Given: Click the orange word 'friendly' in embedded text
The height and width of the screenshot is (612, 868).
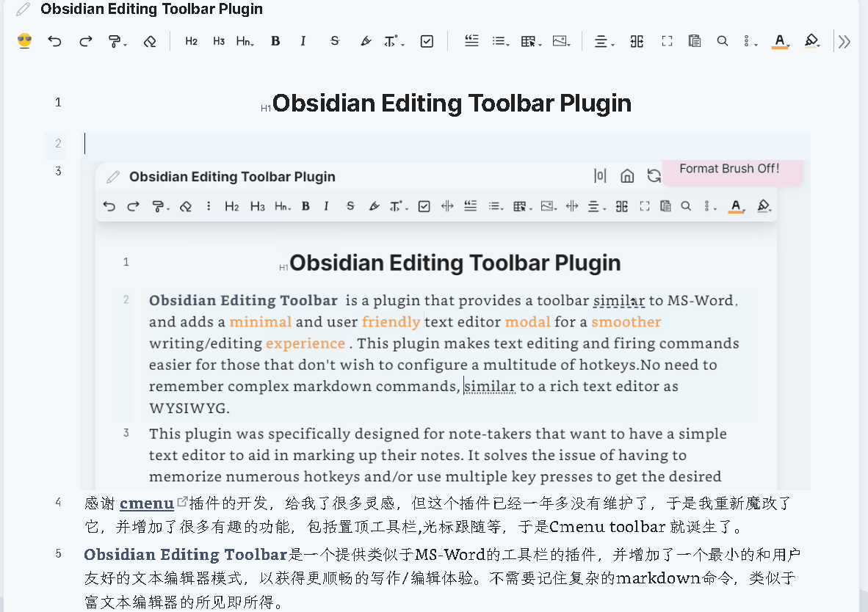Looking at the screenshot, I should (391, 322).
